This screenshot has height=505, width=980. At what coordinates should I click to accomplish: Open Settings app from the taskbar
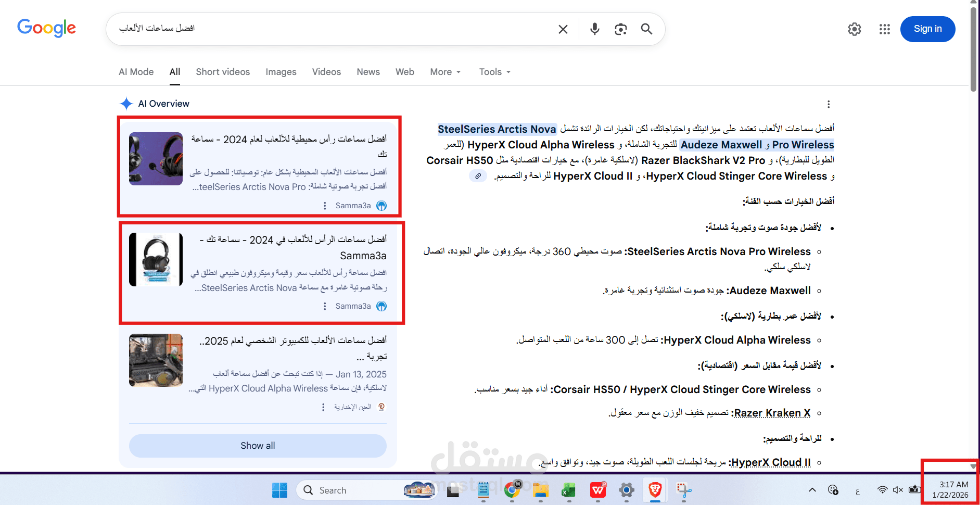627,490
